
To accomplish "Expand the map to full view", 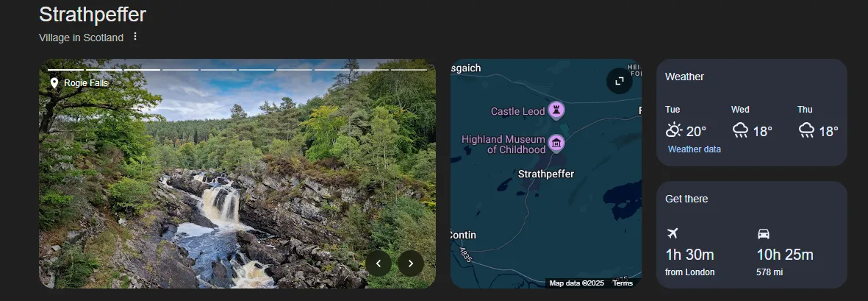I will [x=619, y=81].
